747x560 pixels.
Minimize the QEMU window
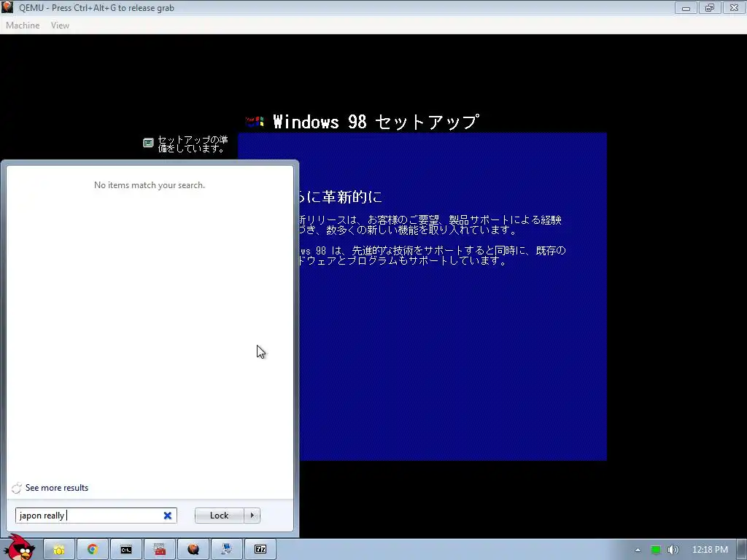point(686,7)
